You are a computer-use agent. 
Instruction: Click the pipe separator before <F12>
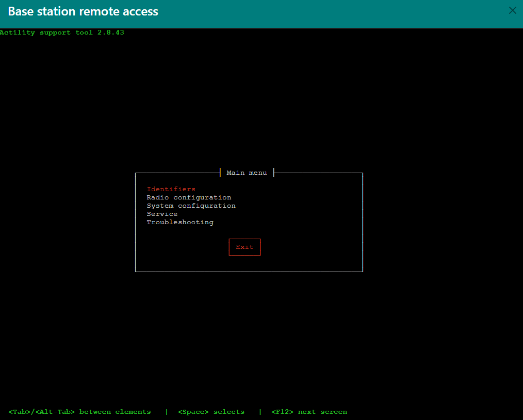click(x=260, y=412)
